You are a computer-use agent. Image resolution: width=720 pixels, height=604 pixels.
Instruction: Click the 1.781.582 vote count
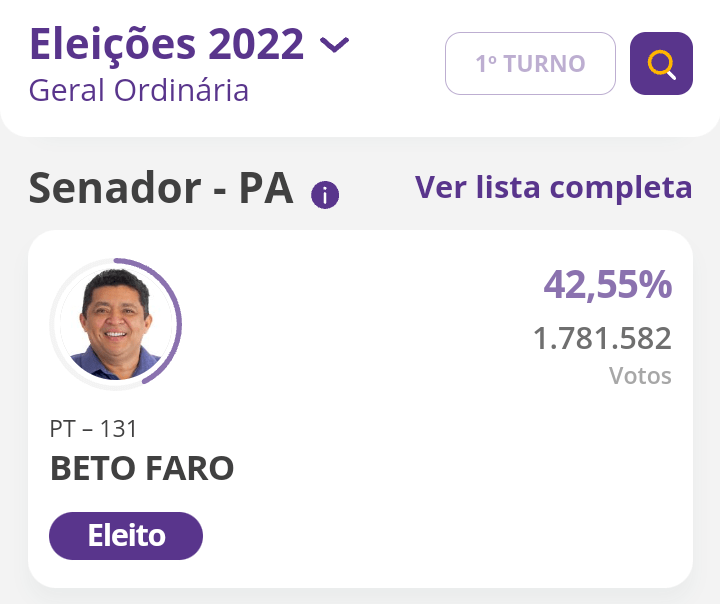pyautogui.click(x=602, y=338)
